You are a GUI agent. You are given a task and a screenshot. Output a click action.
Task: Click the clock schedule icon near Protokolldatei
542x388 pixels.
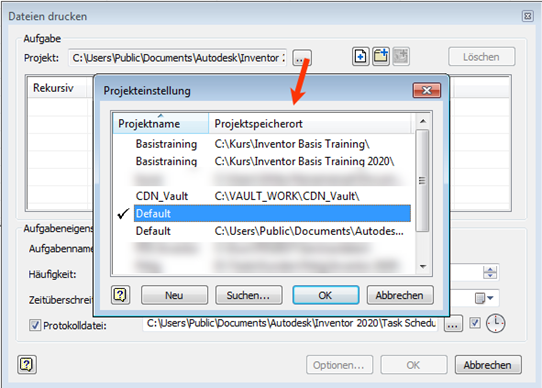point(495,324)
